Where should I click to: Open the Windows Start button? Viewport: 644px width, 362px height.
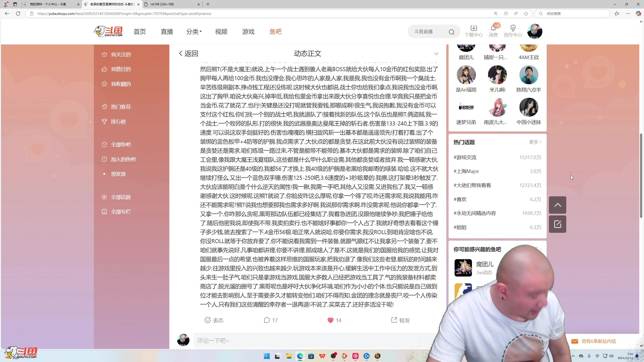pos(267,356)
